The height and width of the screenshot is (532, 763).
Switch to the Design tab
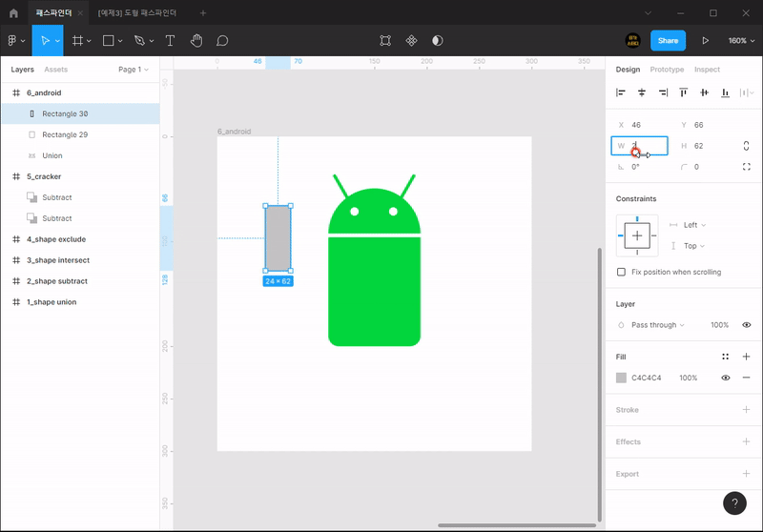(628, 70)
